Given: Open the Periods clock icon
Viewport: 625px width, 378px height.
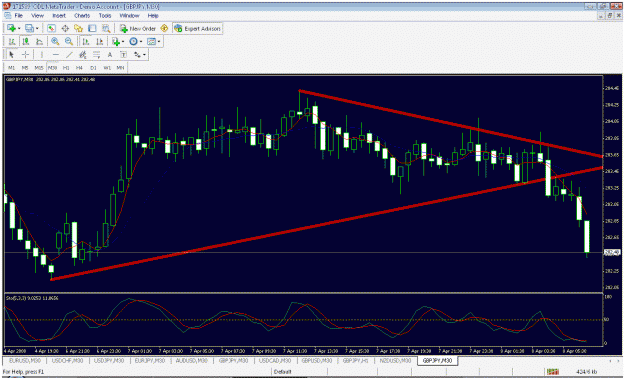Looking at the screenshot, I should click(x=133, y=41).
